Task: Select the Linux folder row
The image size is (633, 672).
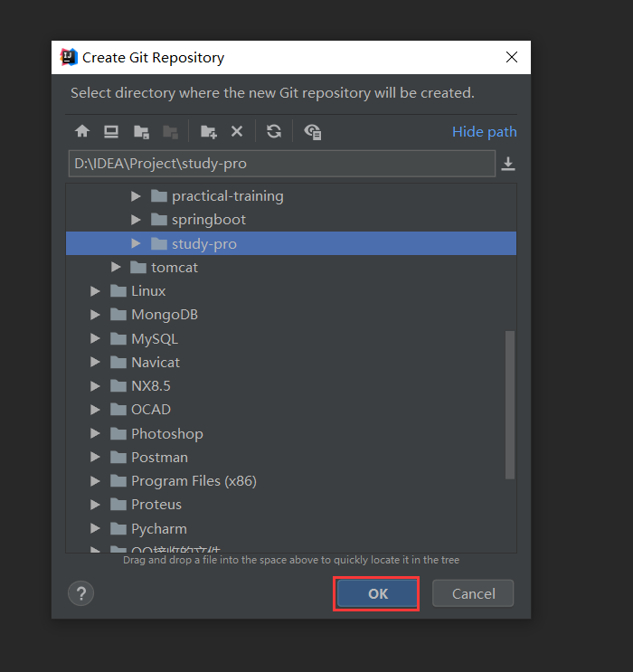Action: [x=291, y=291]
